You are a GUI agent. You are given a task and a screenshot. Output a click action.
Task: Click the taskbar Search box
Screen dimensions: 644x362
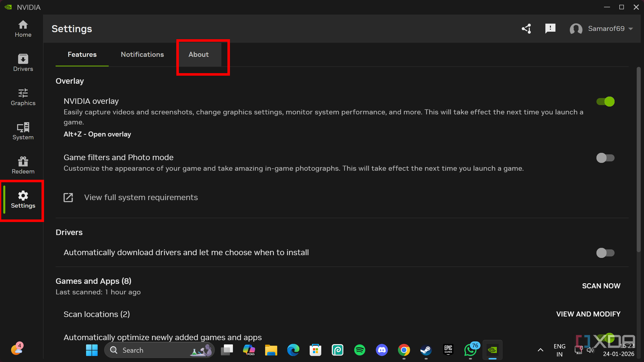click(x=159, y=350)
